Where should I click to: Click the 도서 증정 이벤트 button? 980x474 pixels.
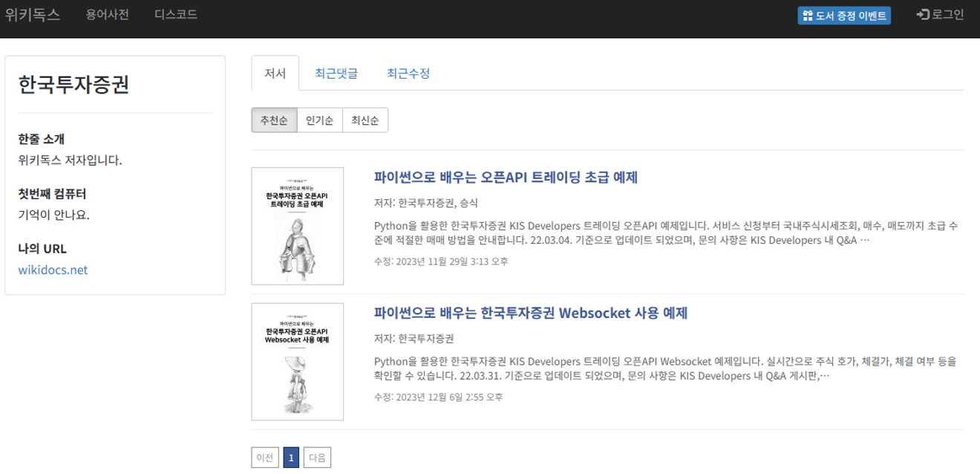pyautogui.click(x=844, y=16)
